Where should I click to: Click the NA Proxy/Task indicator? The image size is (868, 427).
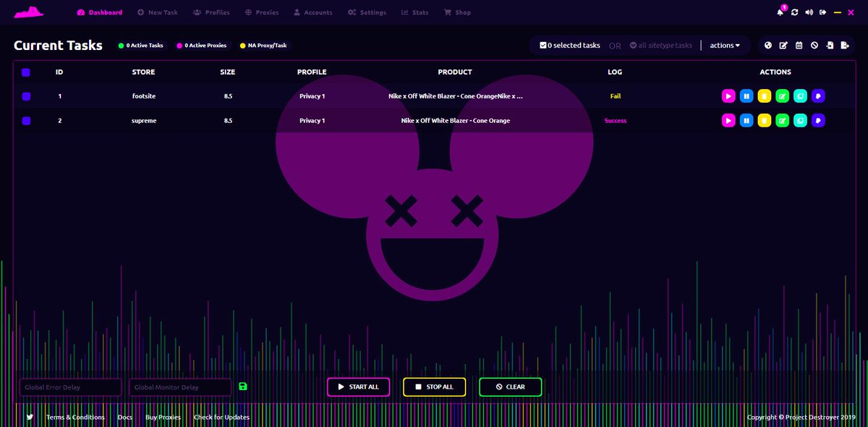pos(263,45)
